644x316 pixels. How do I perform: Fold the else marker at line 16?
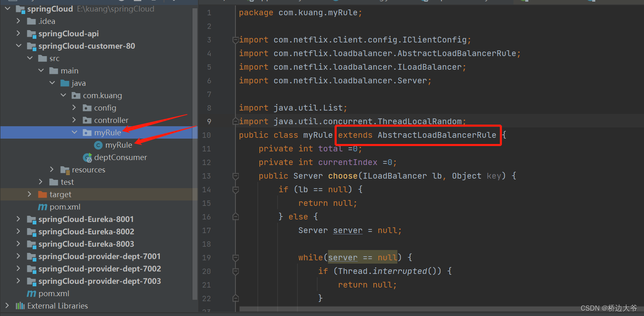click(235, 217)
